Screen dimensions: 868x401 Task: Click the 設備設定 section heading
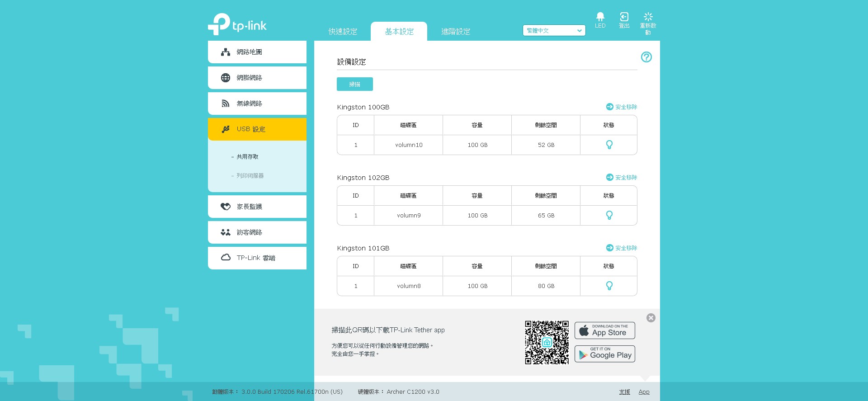(351, 62)
